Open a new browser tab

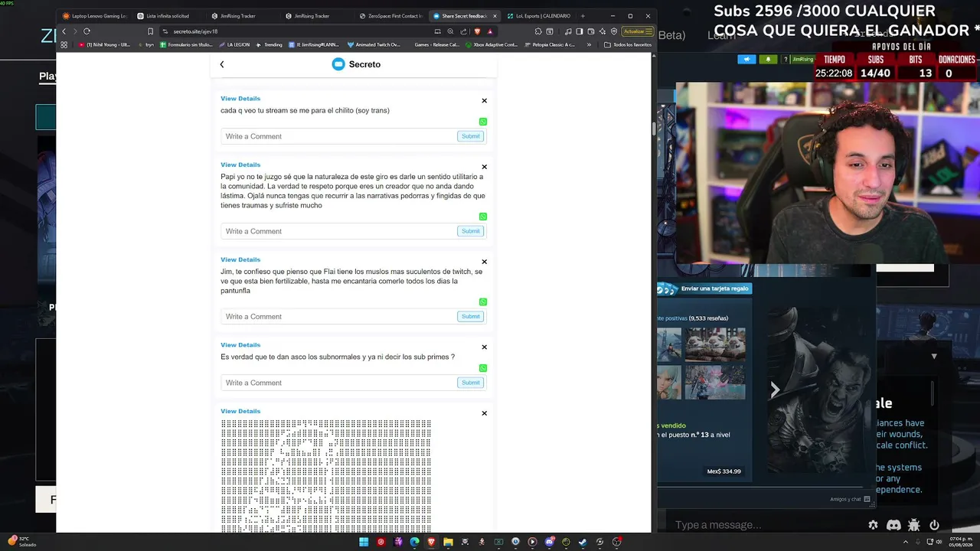click(583, 16)
